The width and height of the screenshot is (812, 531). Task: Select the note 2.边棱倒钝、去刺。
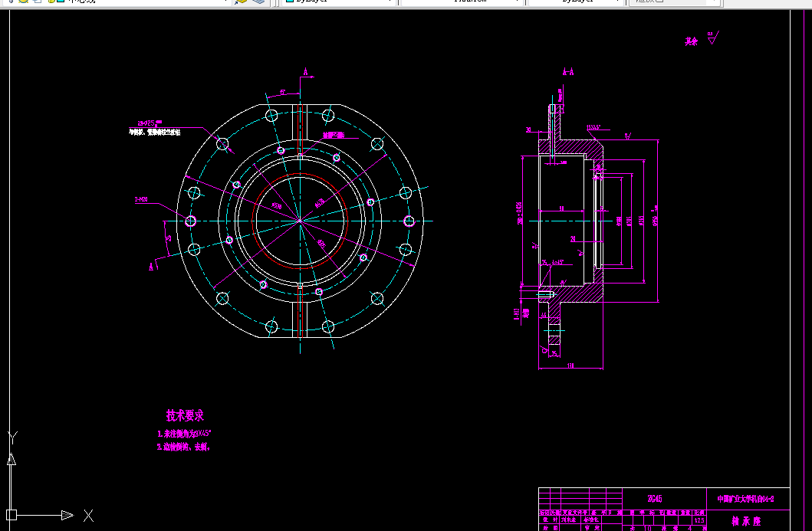click(x=184, y=447)
